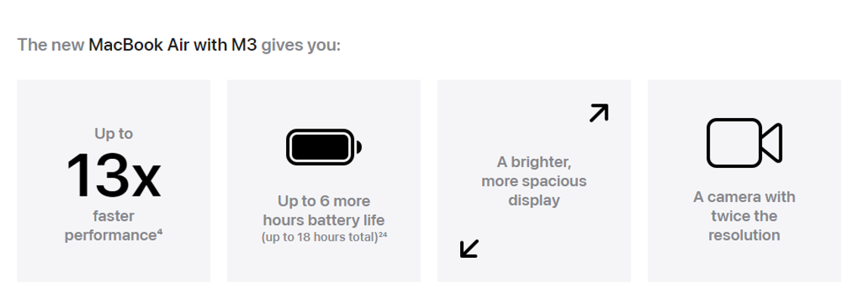
Task: Click the lower-left expand arrow icon
Action: (x=469, y=248)
